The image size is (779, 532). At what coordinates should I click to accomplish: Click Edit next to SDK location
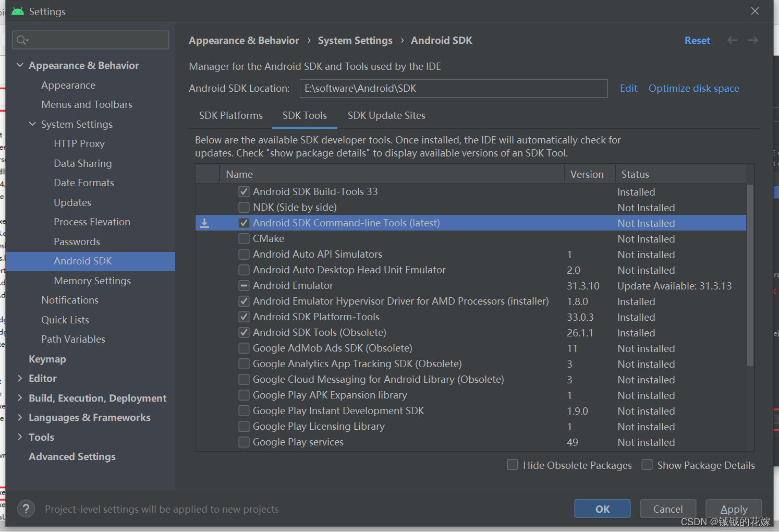(628, 88)
